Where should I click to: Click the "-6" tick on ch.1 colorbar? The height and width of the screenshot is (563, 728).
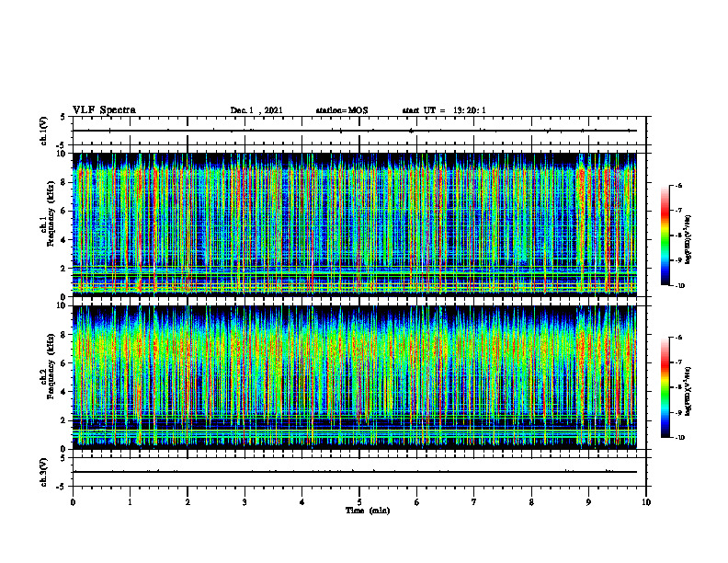click(x=679, y=185)
